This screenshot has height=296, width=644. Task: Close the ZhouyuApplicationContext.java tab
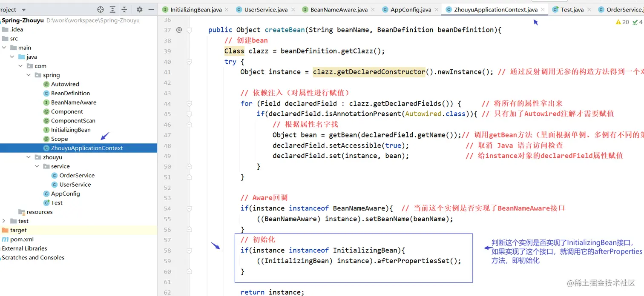[x=543, y=9]
